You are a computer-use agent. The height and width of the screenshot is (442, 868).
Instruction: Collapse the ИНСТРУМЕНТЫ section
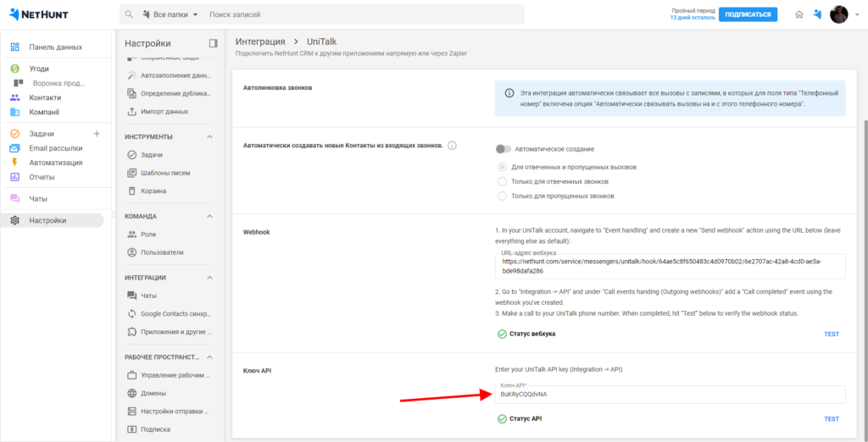209,136
